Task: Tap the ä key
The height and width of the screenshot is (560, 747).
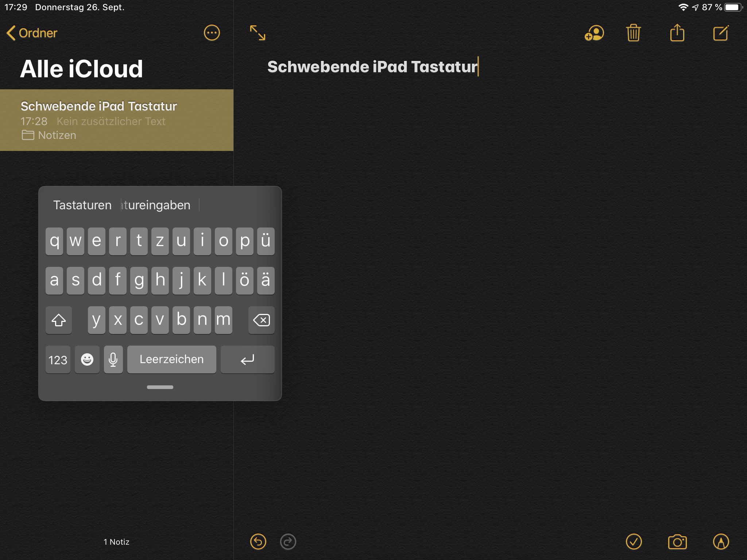Action: coord(266,281)
